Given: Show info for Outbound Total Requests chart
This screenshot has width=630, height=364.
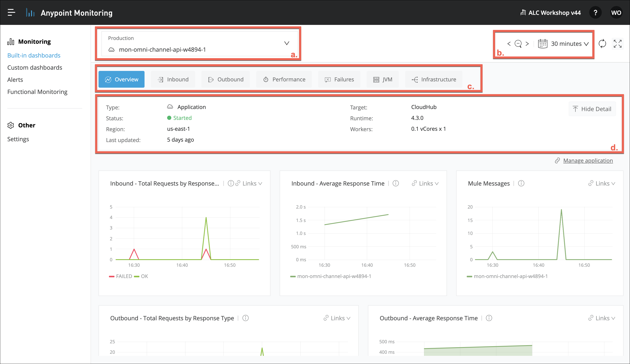Looking at the screenshot, I should tap(245, 318).
